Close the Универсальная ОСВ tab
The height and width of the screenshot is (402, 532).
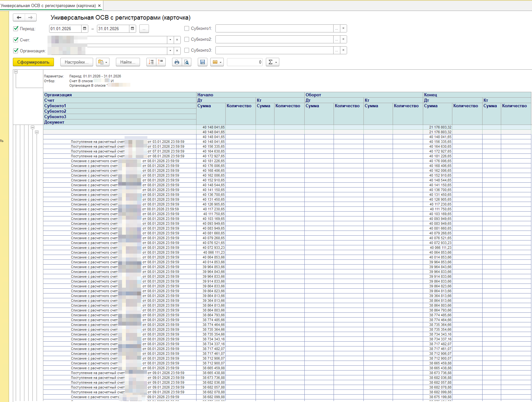tap(99, 6)
